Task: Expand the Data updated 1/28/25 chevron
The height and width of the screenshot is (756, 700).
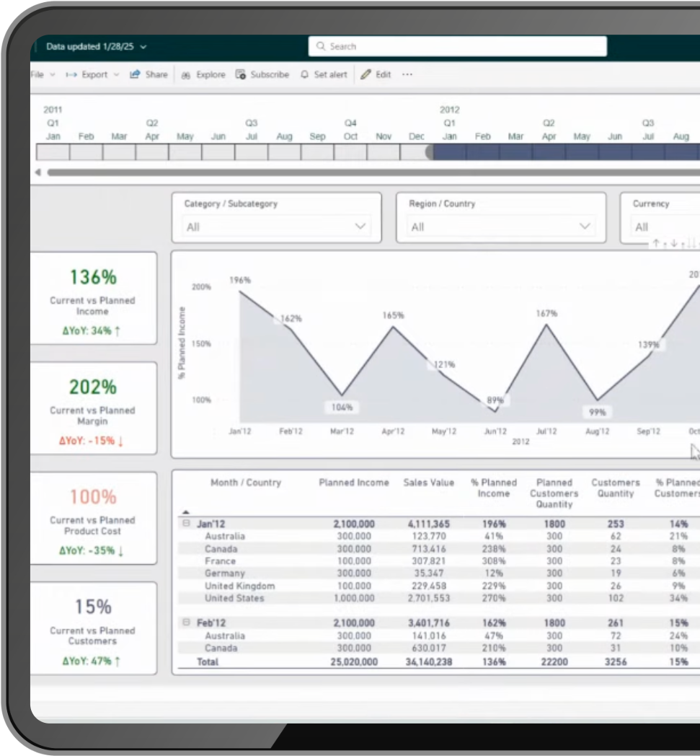Action: 143,47
